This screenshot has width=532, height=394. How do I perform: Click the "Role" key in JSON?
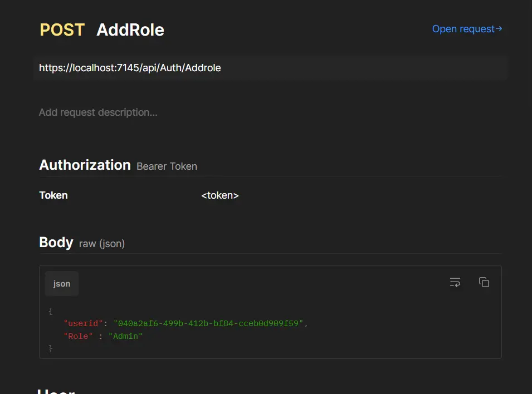coord(78,336)
